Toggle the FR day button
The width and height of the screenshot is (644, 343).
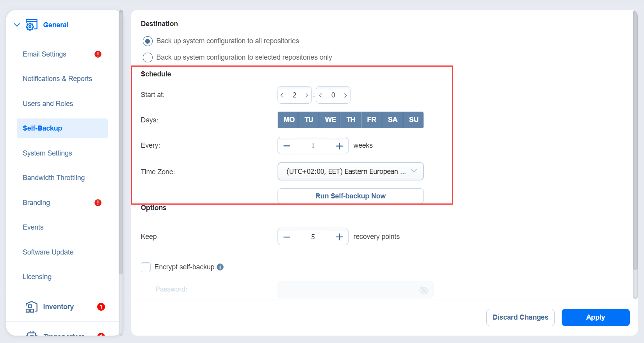coord(372,120)
